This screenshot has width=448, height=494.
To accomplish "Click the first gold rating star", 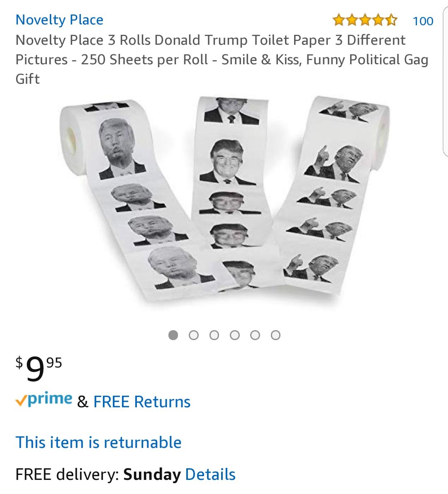I will tap(338, 20).
